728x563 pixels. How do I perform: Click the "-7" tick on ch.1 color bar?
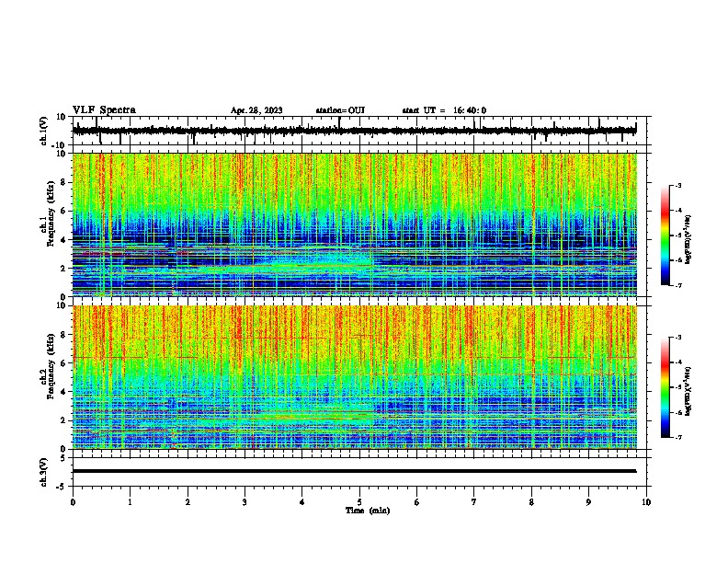pyautogui.click(x=678, y=285)
